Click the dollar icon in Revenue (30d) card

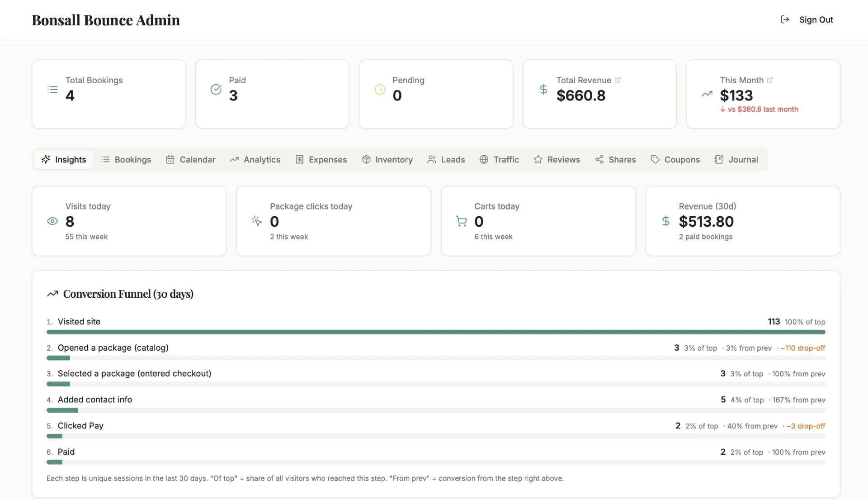tap(666, 221)
